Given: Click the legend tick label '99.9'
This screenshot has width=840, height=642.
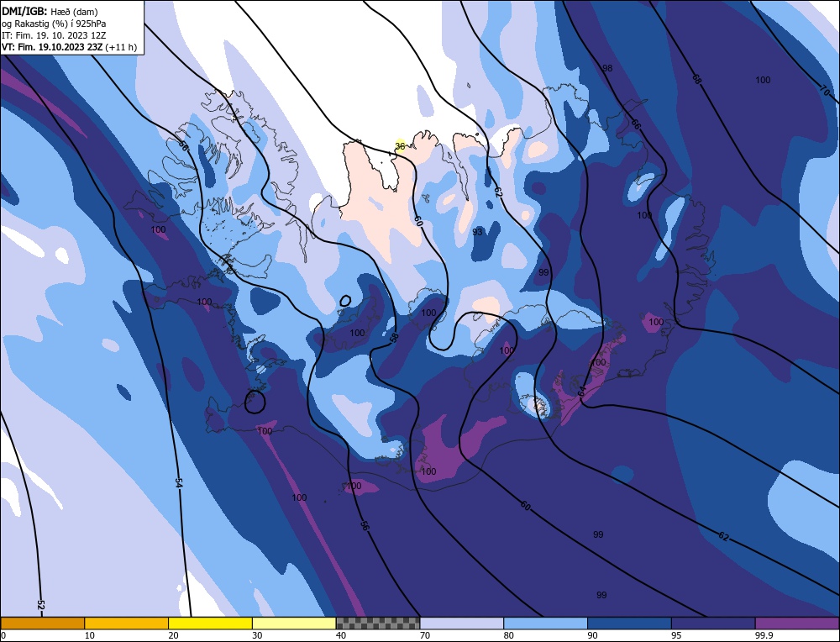Looking at the screenshot, I should click(763, 635).
